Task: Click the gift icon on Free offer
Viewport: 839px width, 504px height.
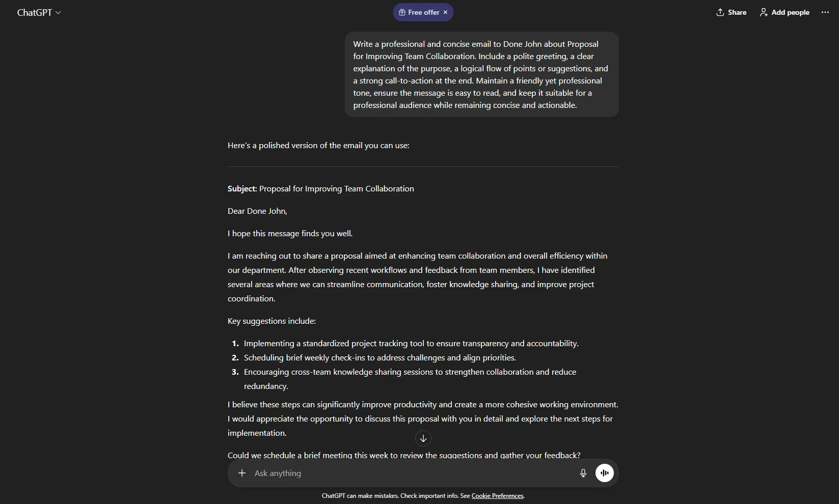Action: click(402, 12)
